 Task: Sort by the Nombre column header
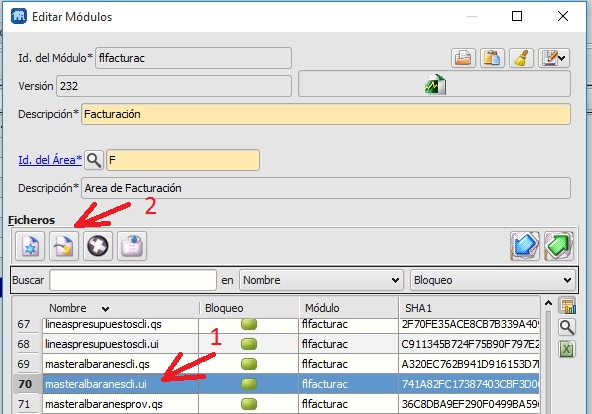[68, 308]
